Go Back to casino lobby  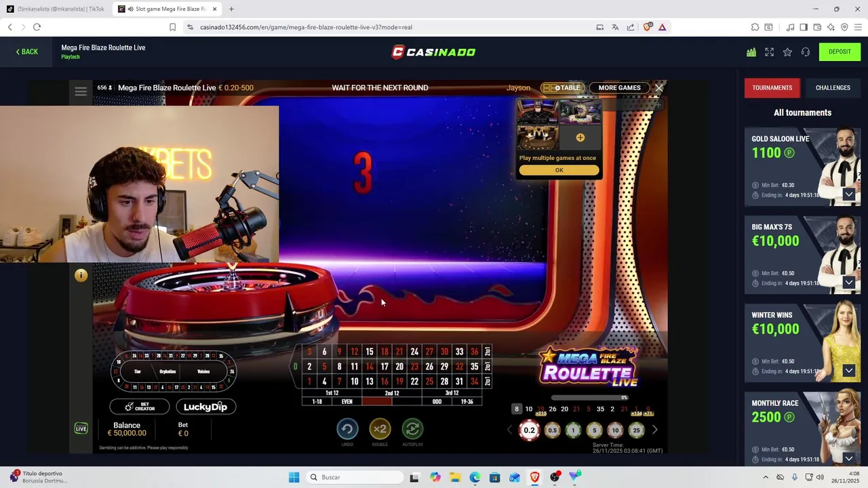27,52
